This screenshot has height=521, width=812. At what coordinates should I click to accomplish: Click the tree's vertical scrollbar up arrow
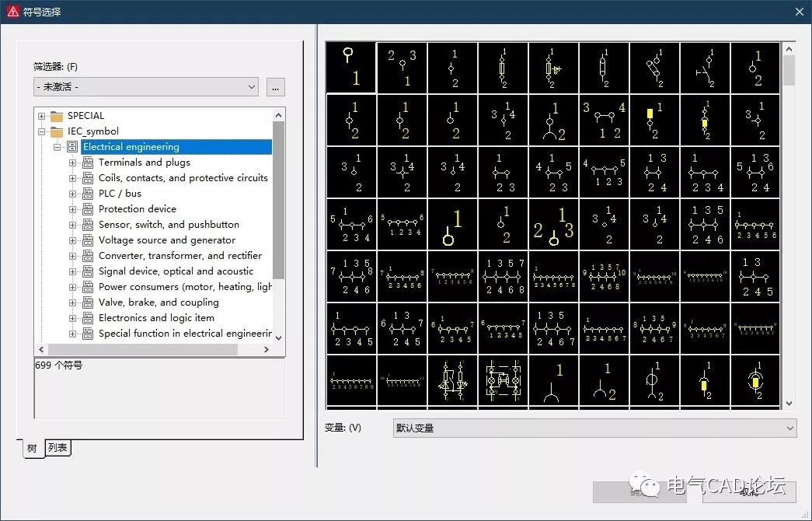pos(279,115)
